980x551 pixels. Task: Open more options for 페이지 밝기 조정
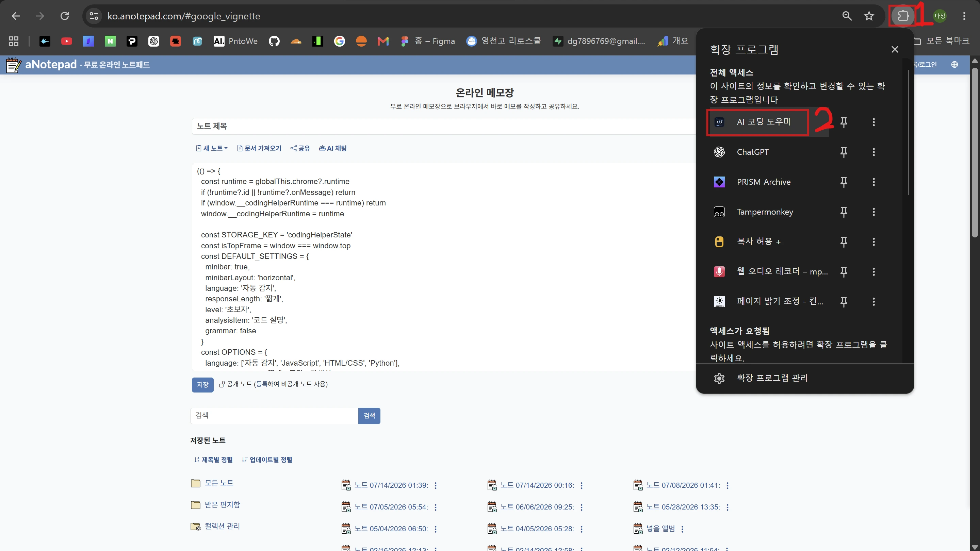tap(873, 302)
